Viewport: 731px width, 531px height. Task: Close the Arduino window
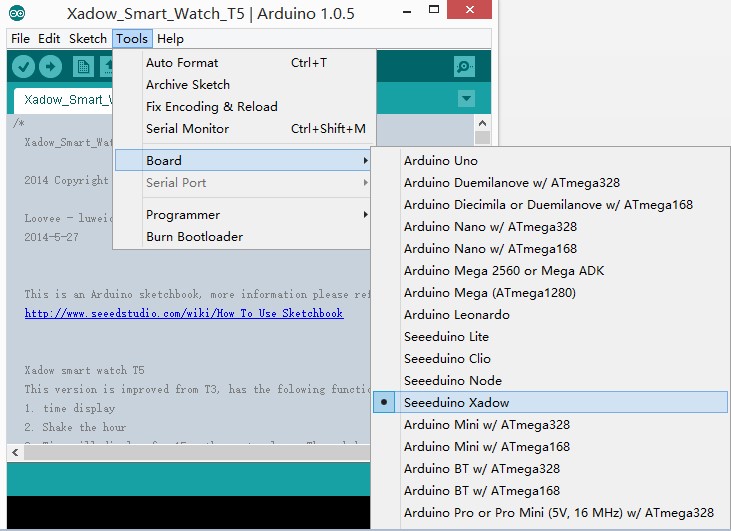tap(469, 10)
